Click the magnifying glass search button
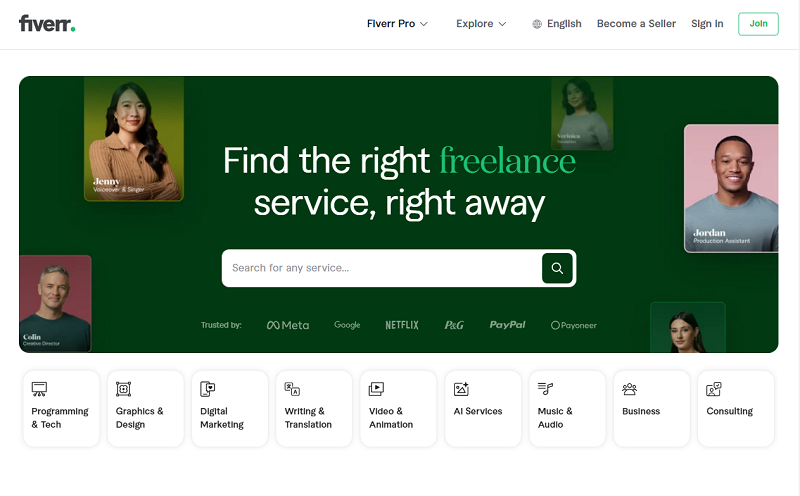 [x=558, y=268]
